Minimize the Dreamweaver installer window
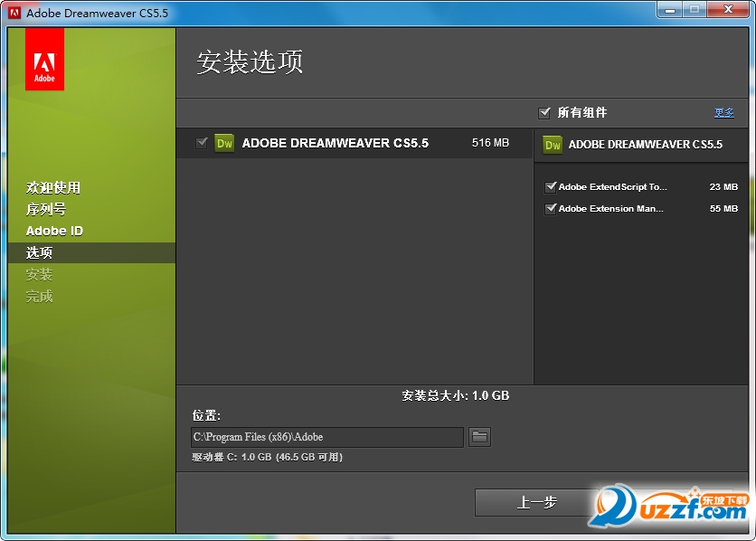 [670, 10]
